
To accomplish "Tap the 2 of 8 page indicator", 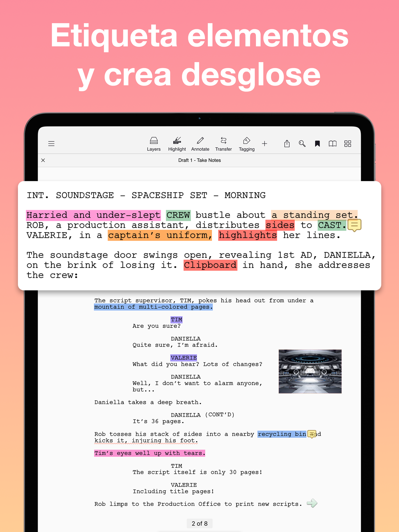I will [x=199, y=523].
